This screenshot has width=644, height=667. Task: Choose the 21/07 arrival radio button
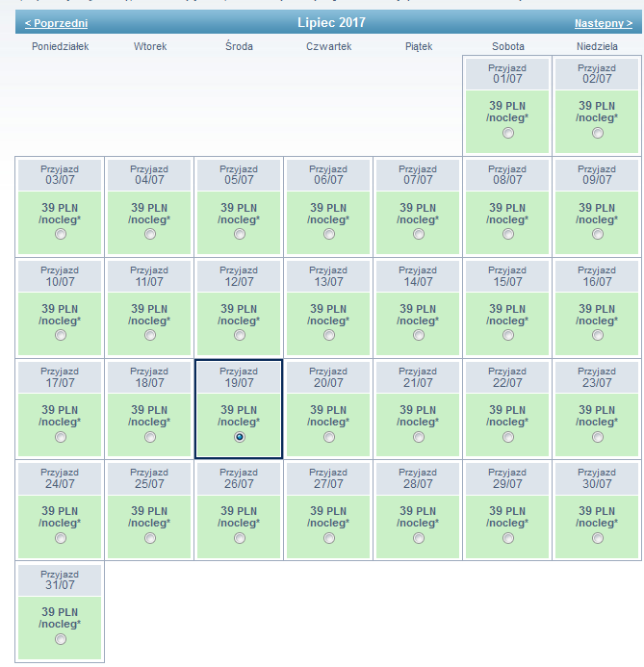coord(419,437)
